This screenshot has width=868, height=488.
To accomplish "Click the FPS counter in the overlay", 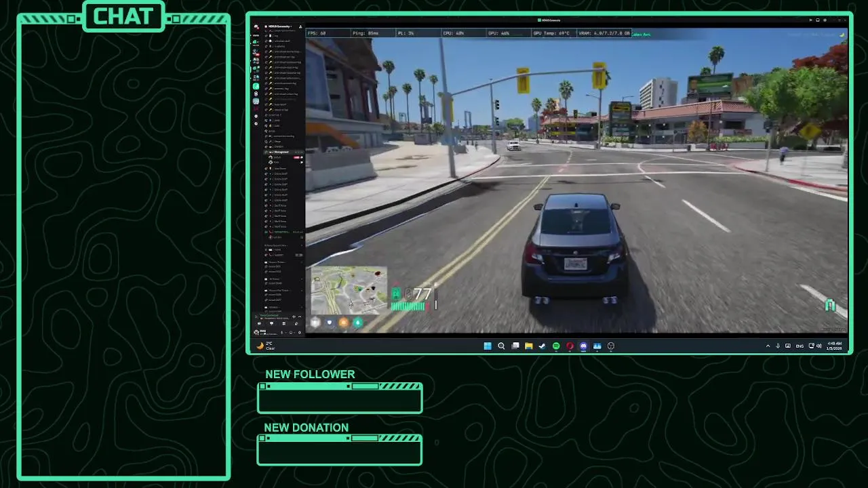I will tap(317, 33).
